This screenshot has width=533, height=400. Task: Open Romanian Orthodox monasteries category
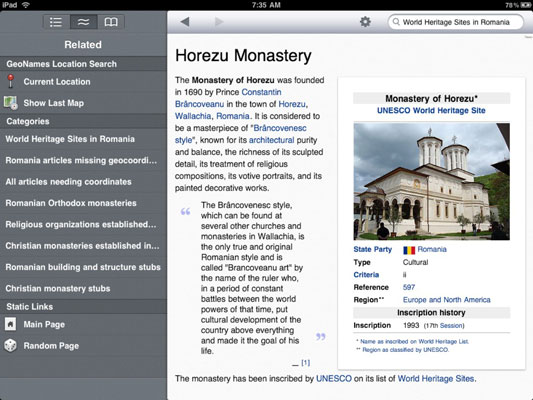tap(83, 203)
